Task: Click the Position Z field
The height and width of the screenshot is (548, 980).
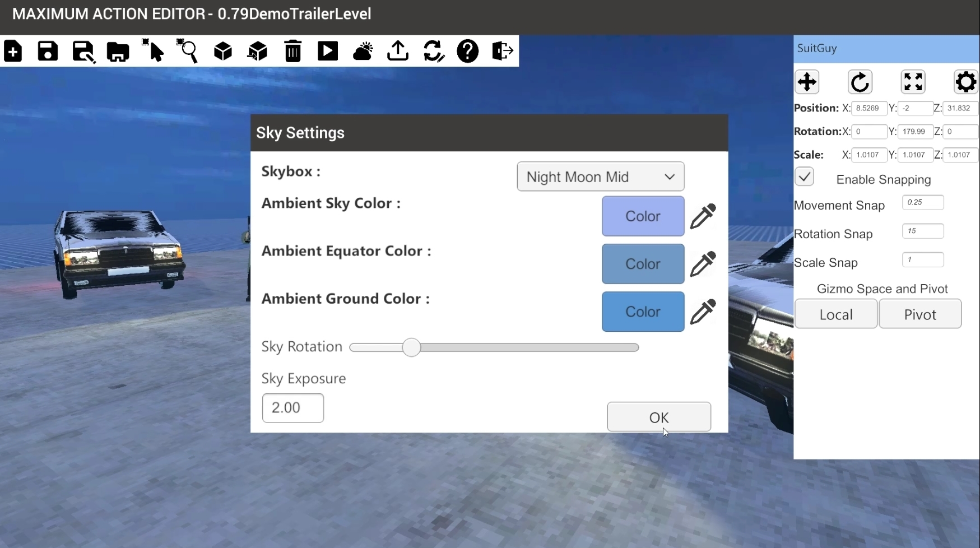Action: pos(960,108)
